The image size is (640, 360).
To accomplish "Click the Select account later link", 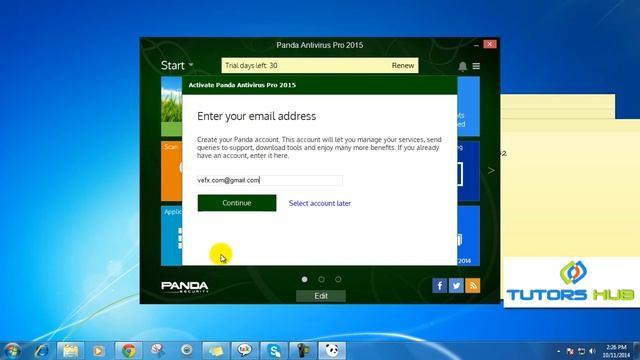I will (x=320, y=203).
